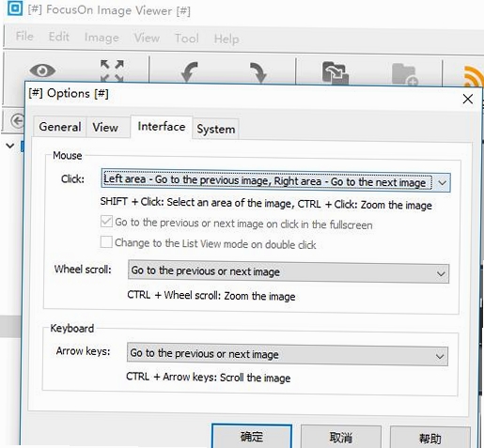This screenshot has width=484, height=448.
Task: Click the orange RSS feed icon
Action: coord(473,77)
